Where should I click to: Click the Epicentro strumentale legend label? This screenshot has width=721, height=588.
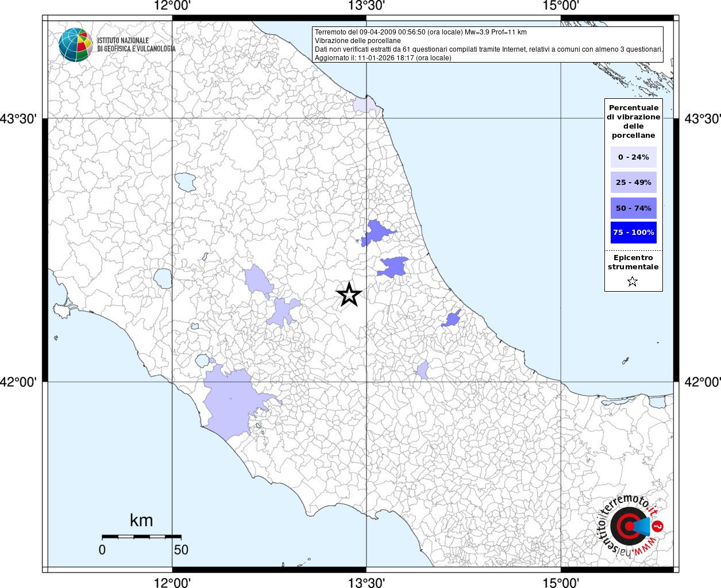[633, 262]
